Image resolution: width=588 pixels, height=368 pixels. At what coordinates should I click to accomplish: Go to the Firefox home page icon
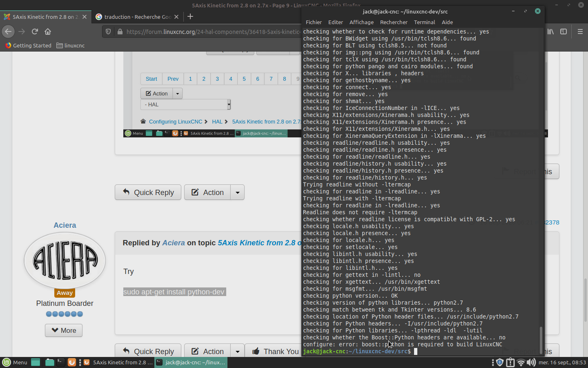(x=48, y=31)
